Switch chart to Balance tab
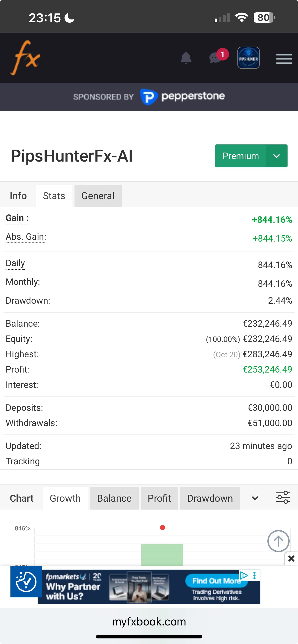The width and height of the screenshot is (298, 644). [114, 498]
